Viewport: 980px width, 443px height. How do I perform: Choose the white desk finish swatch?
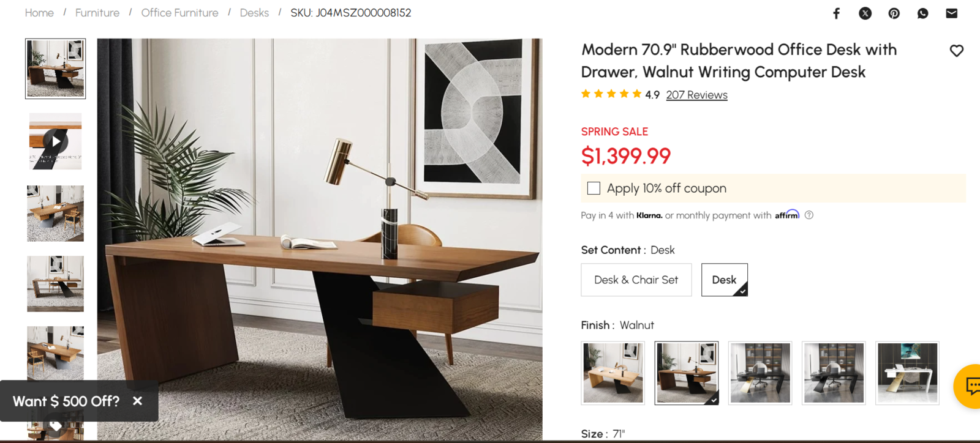coord(907,373)
